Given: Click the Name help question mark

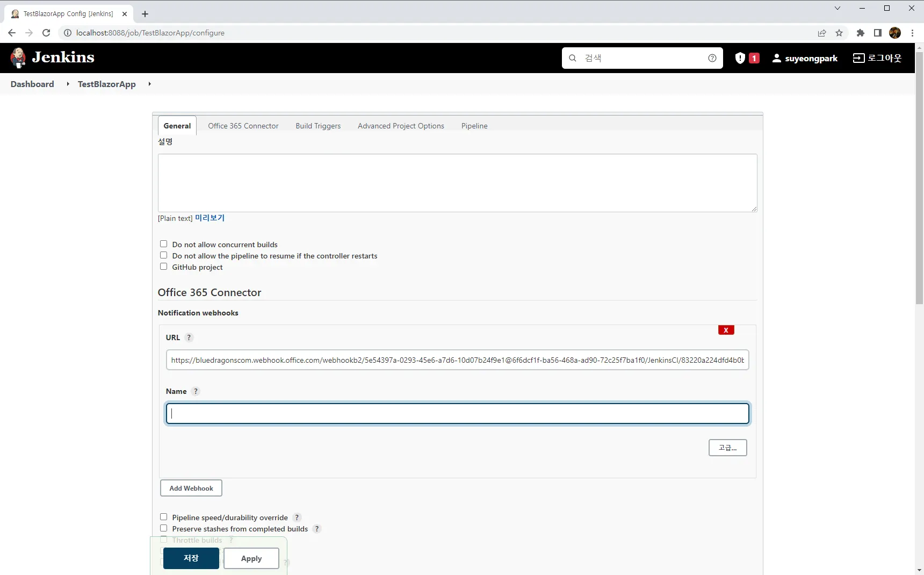Looking at the screenshot, I should click(x=196, y=391).
